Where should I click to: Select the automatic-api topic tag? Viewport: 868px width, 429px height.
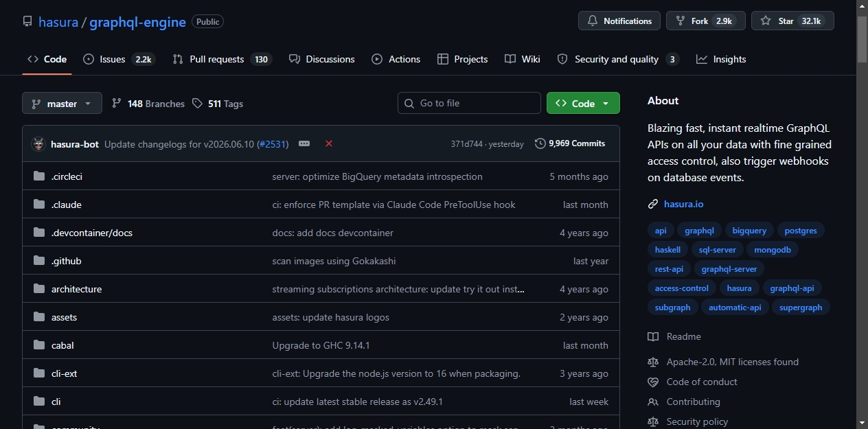point(735,308)
